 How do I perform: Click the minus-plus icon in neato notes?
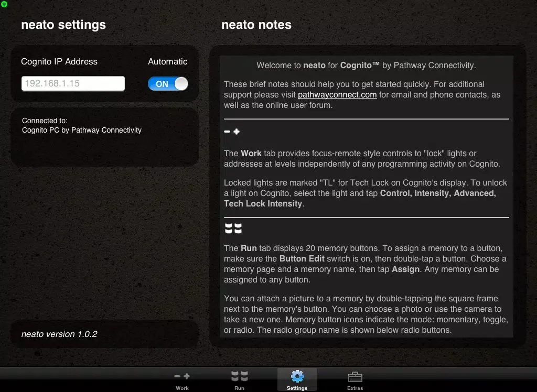click(x=232, y=132)
